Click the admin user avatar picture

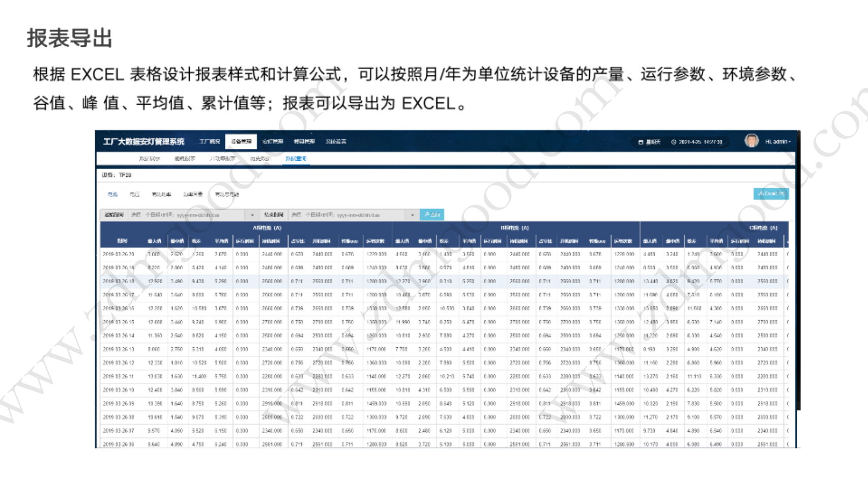751,141
